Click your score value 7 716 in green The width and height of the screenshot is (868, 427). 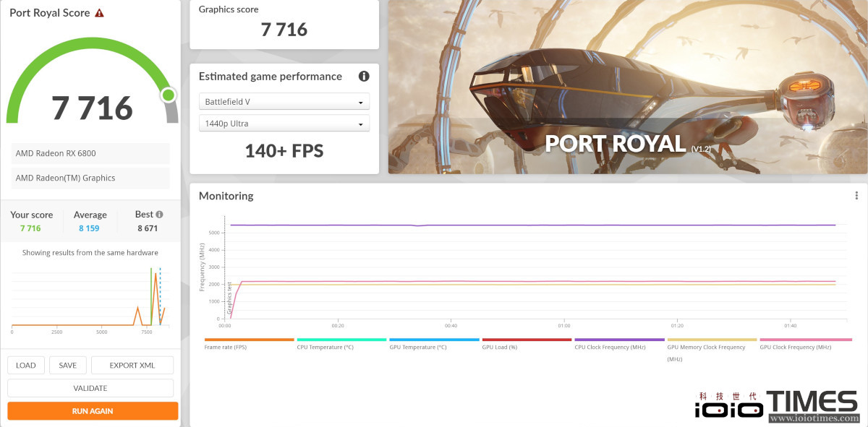(30, 228)
